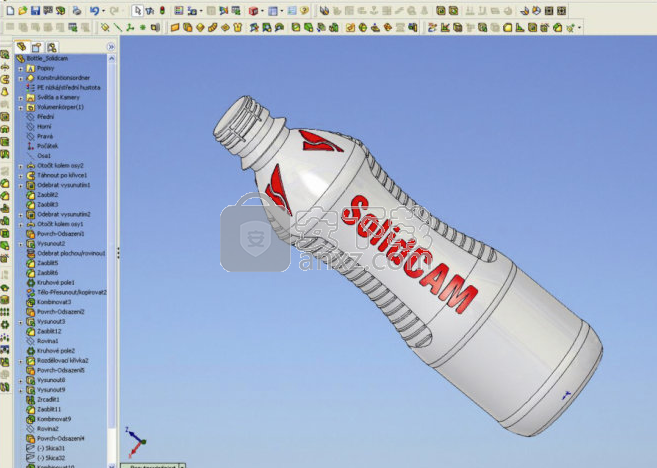657x468 pixels.
Task: Open the undo history dropdown arrow
Action: coord(103,11)
